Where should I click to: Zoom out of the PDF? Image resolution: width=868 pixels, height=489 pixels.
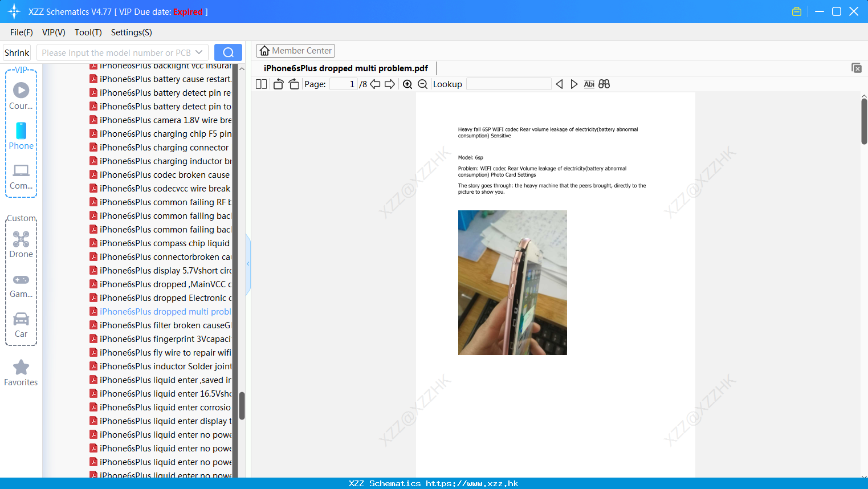(422, 84)
